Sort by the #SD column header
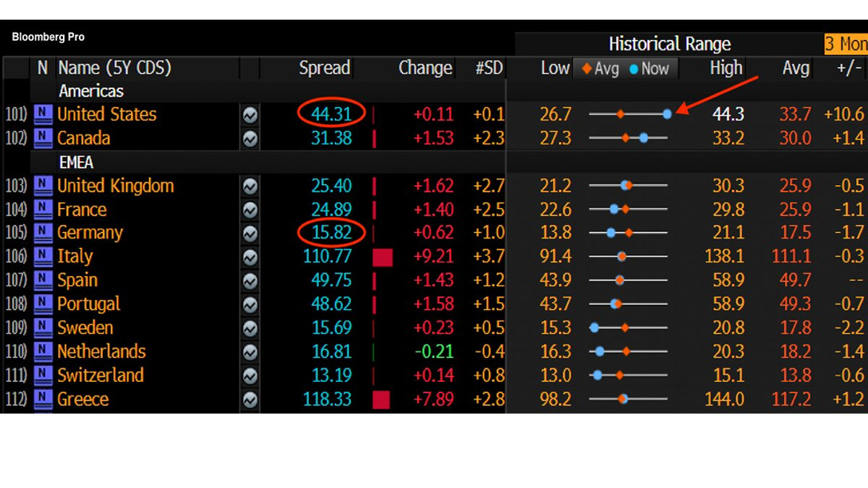 (489, 68)
